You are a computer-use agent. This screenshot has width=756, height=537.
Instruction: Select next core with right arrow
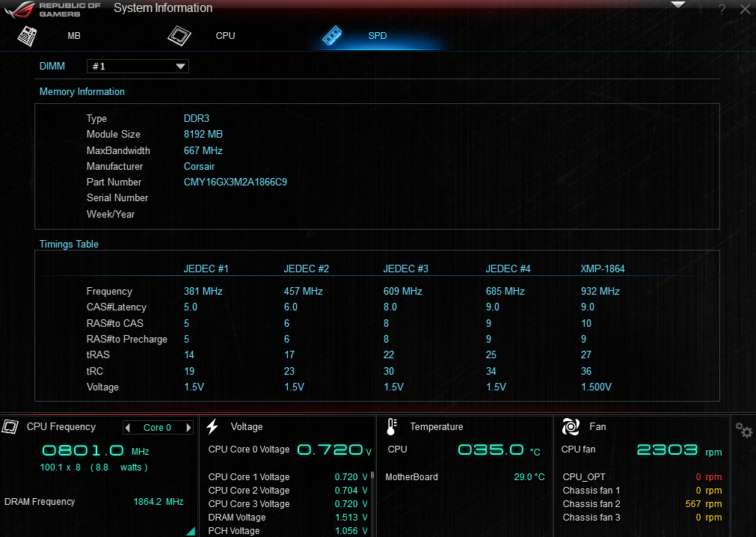tap(188, 428)
